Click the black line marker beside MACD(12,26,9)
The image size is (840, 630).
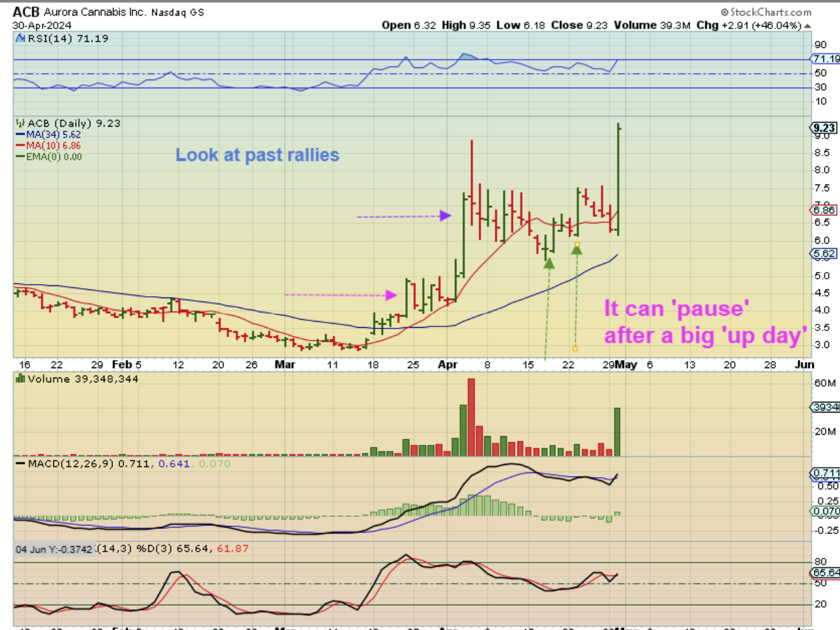[21, 464]
